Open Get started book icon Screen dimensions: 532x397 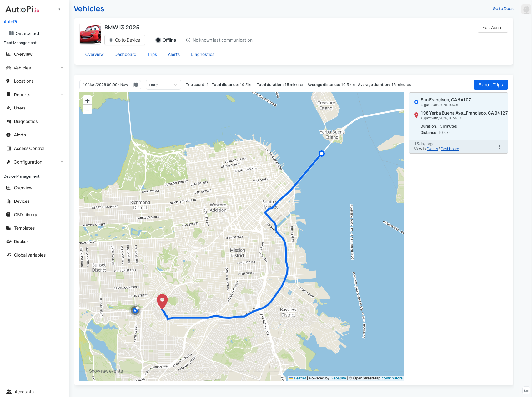coord(11,33)
